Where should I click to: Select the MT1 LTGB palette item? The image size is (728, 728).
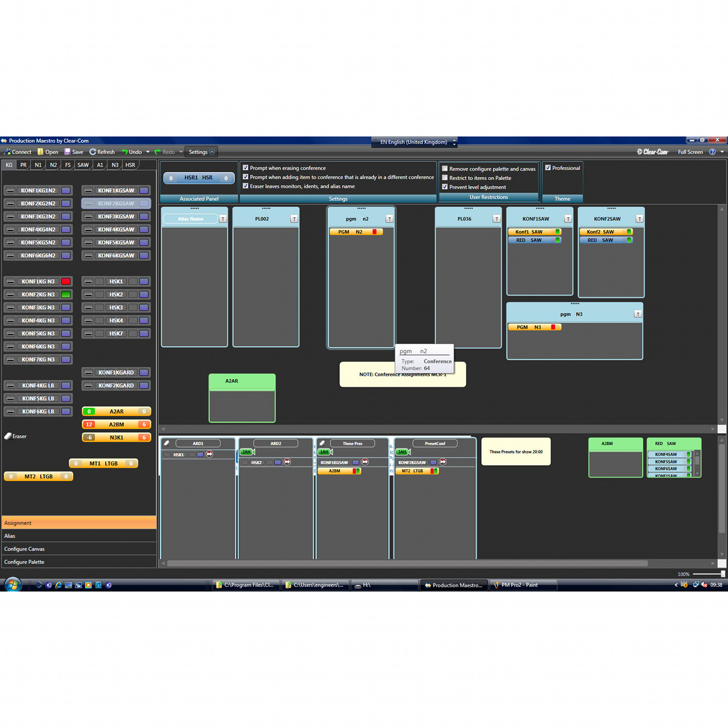[x=103, y=463]
